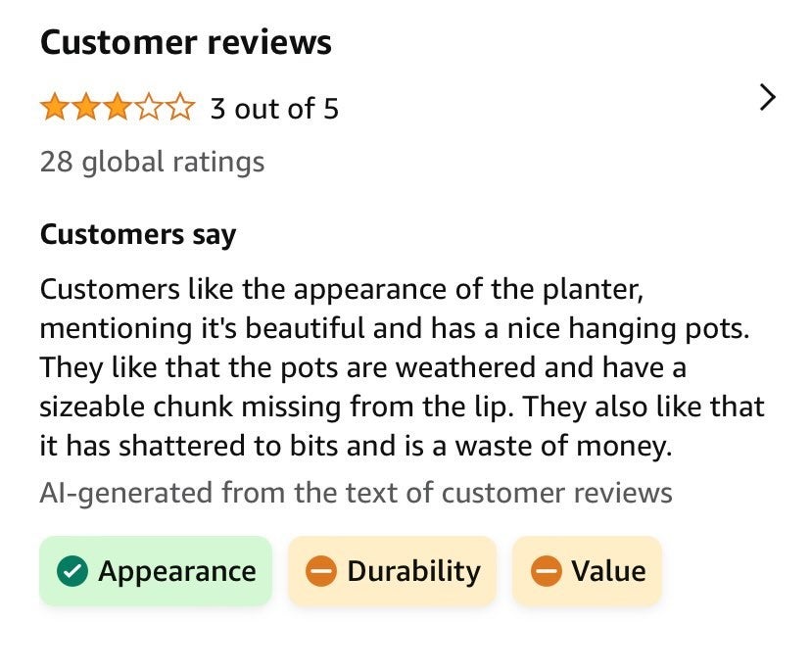Expand reviews using the right chevron
Screen dimensions: 811x672
pos(768,98)
